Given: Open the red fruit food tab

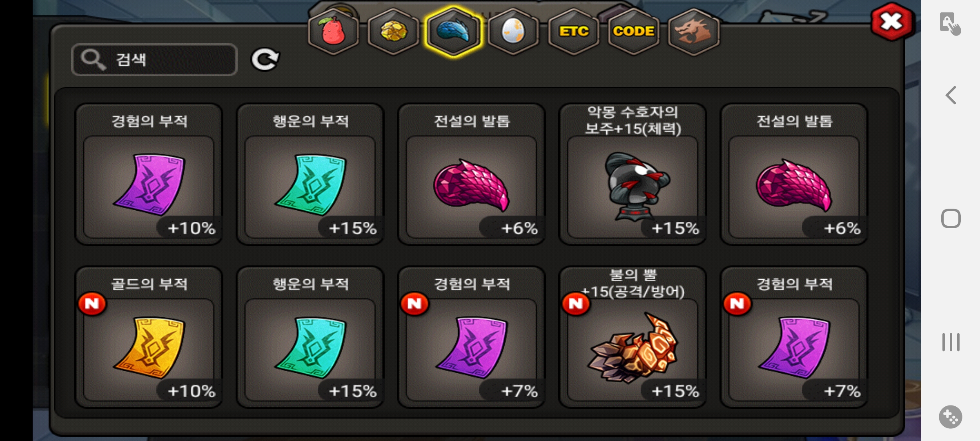Looking at the screenshot, I should pos(334,31).
